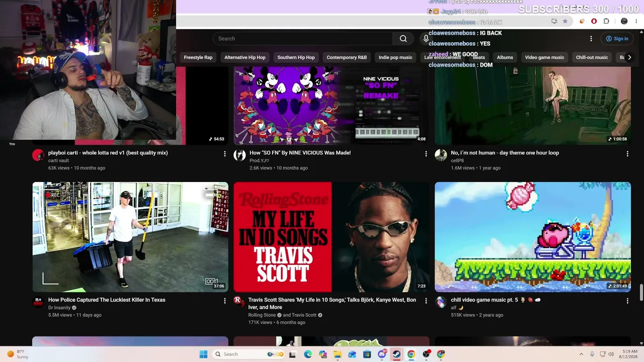Viewport: 644px width, 362px height.
Task: Select the Indie pop music chip
Action: [x=395, y=57]
